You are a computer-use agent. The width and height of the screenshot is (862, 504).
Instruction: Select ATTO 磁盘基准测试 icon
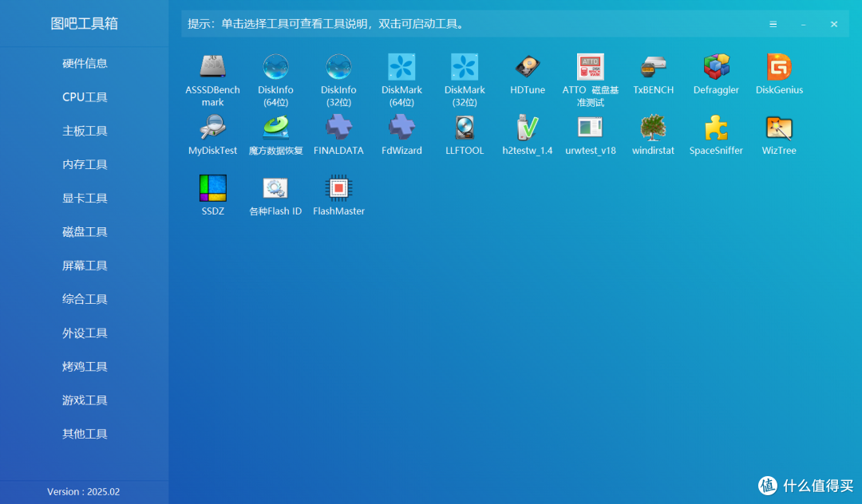(x=591, y=67)
